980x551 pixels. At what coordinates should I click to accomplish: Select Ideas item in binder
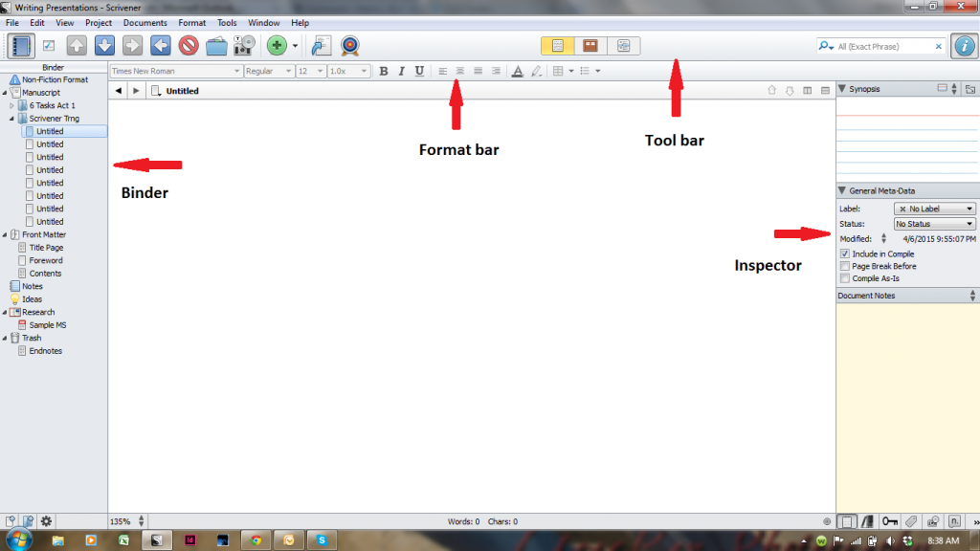[x=32, y=299]
